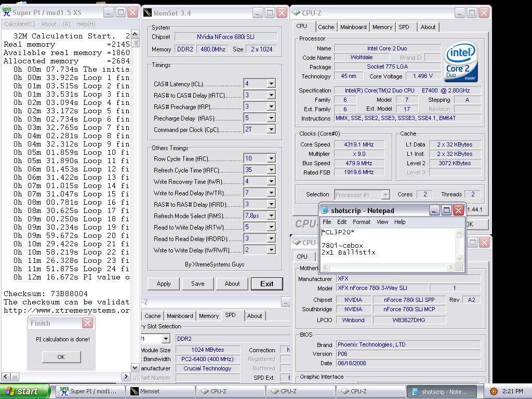Click Super PI horizontal scroll left arrow
Image resolution: width=532 pixels, height=399 pixels.
click(x=6, y=377)
